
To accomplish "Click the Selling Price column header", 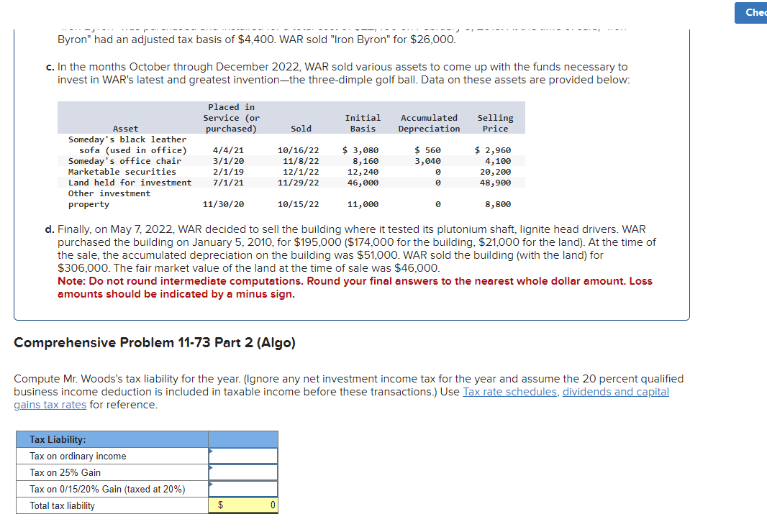I will (x=495, y=121).
